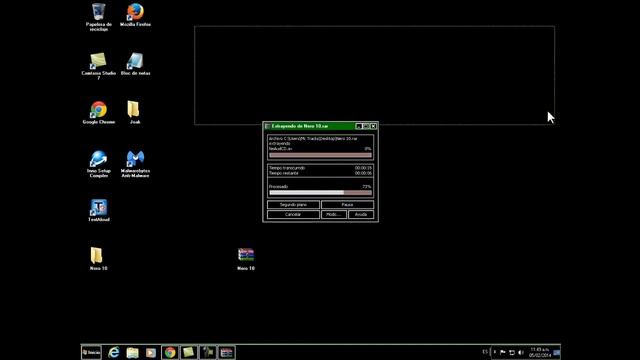Click the ES language indicator

point(485,352)
